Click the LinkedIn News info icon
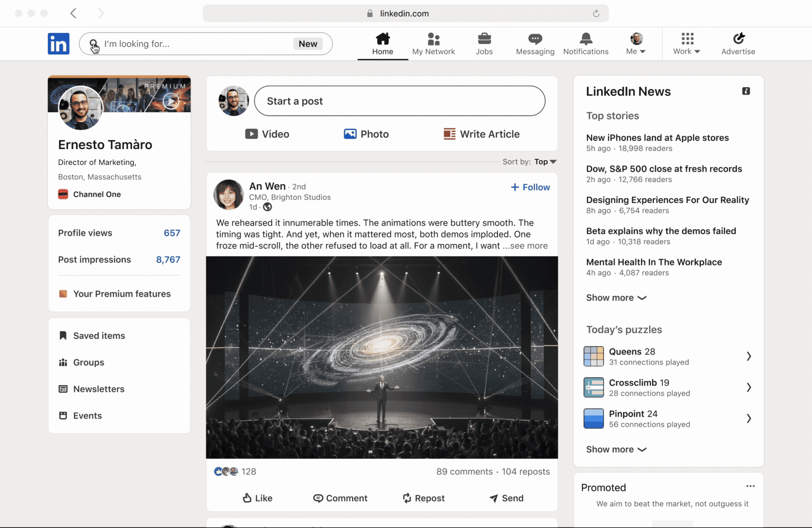The image size is (812, 528). coord(746,91)
